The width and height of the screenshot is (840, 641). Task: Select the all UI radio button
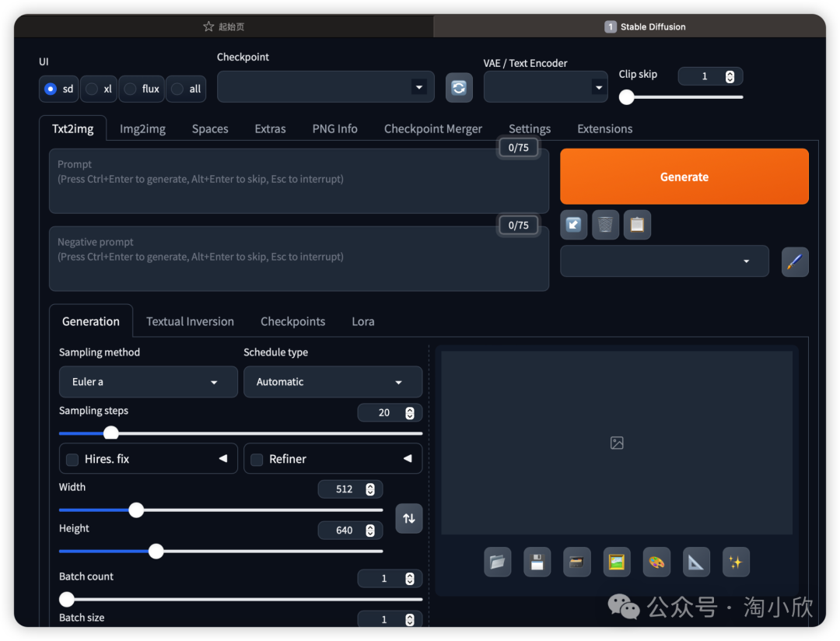(177, 89)
